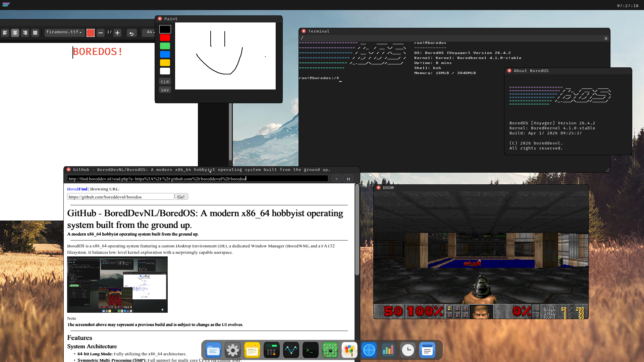This screenshot has height=362, width=644.
Task: Open the Terminal from the dock
Action: coord(311,350)
